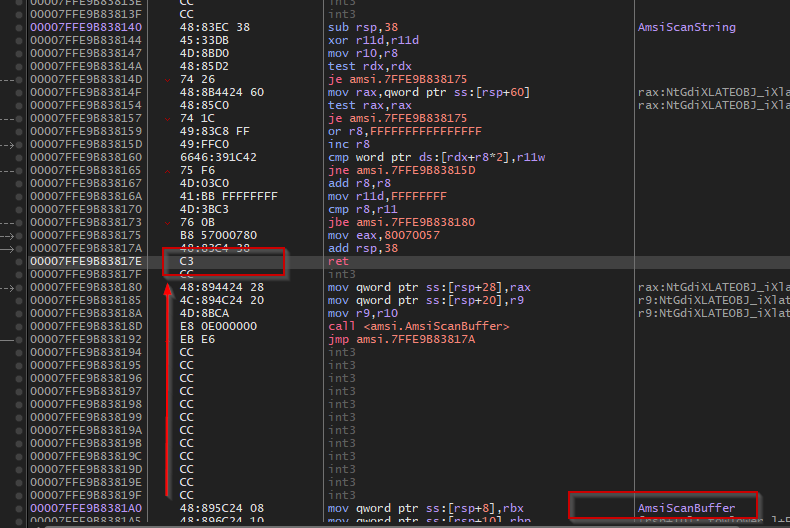The width and height of the screenshot is (790, 528).
Task: Select address 00007FFE9B838144
Action: click(86, 40)
